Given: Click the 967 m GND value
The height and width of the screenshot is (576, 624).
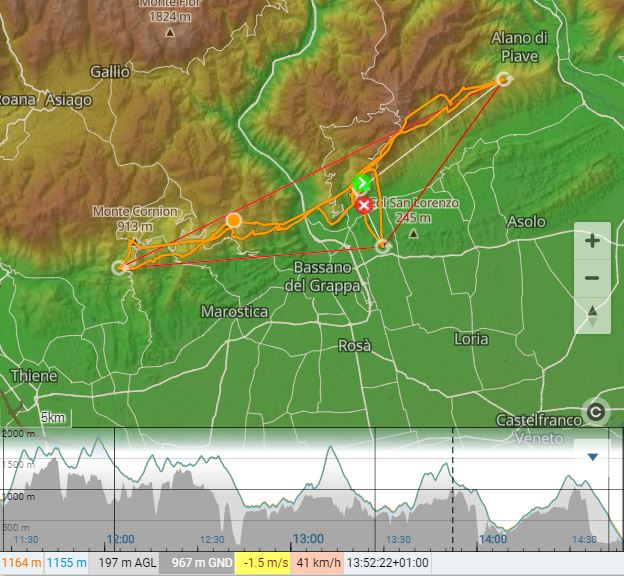Looking at the screenshot, I should coord(197,563).
